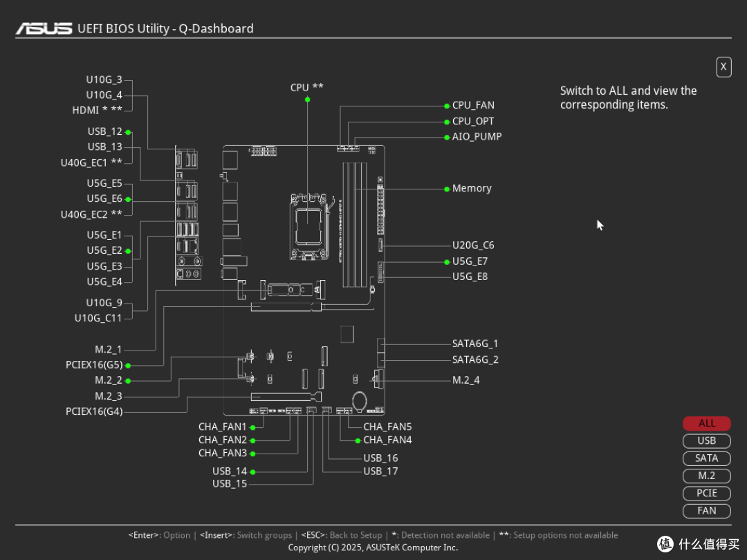Screen dimensions: 747x560
Task: Select the CHA_FAN5 header label
Action: (387, 427)
